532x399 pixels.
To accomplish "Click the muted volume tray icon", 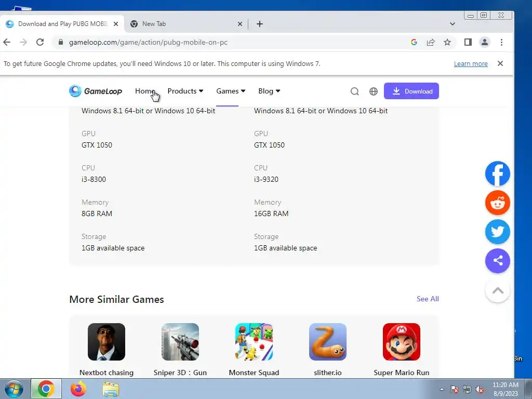I will (480, 390).
